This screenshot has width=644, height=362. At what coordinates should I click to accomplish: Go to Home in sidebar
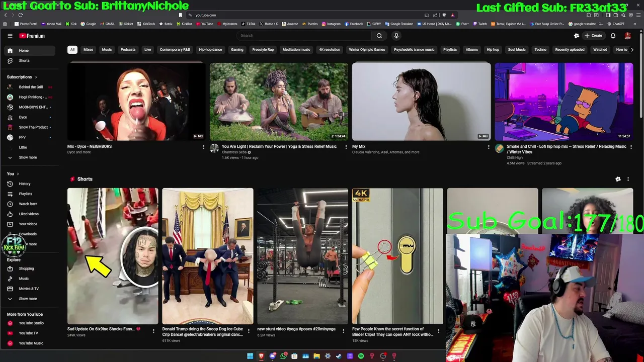pyautogui.click(x=30, y=50)
